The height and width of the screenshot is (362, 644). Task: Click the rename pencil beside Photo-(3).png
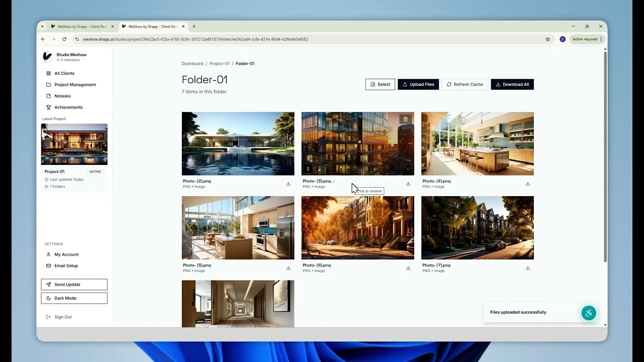click(x=334, y=181)
